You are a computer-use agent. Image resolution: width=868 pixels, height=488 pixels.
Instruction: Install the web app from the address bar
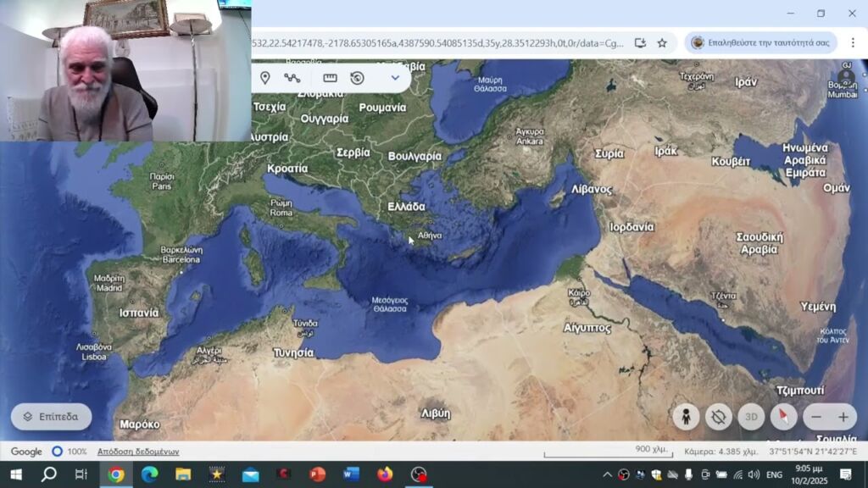[640, 42]
